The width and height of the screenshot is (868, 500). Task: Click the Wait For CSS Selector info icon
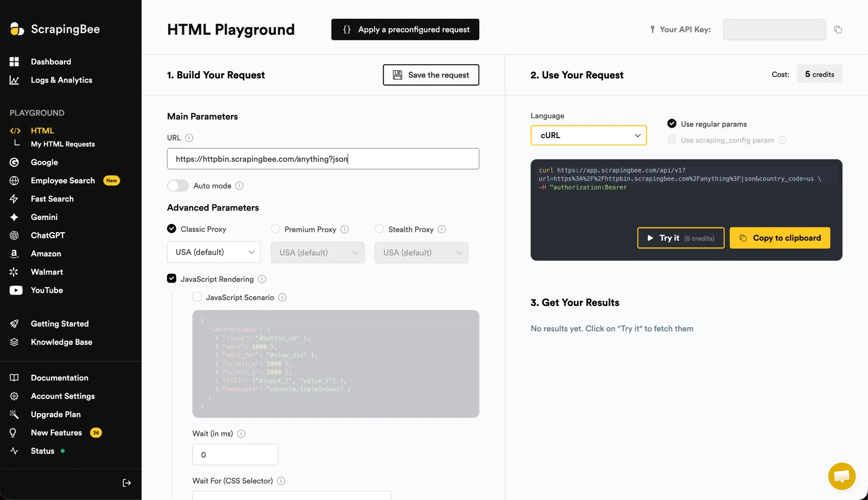click(x=281, y=481)
